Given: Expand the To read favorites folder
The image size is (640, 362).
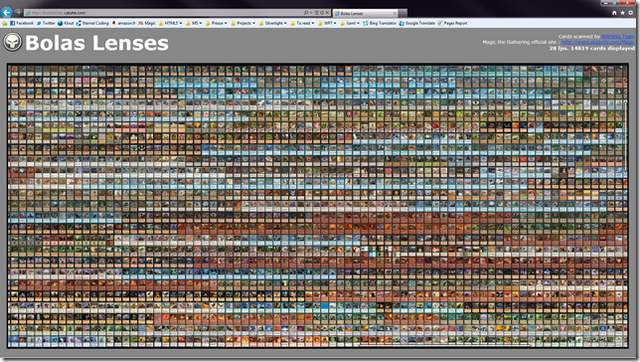Looking at the screenshot, I should coord(302,23).
